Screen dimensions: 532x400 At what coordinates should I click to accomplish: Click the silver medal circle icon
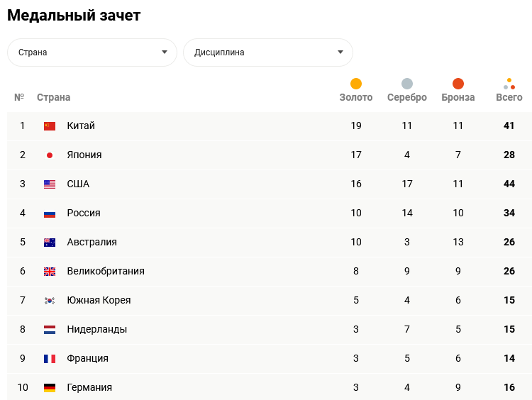tap(407, 84)
